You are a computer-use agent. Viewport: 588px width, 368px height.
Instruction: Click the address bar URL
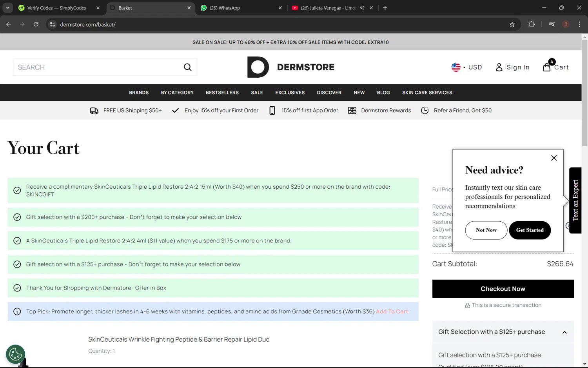[88, 24]
